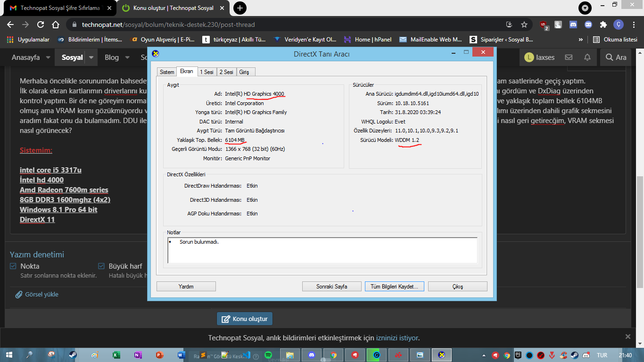Image resolution: width=644 pixels, height=362 pixels.
Task: Toggle the Nokta spell-check checkbox
Action: [13, 266]
